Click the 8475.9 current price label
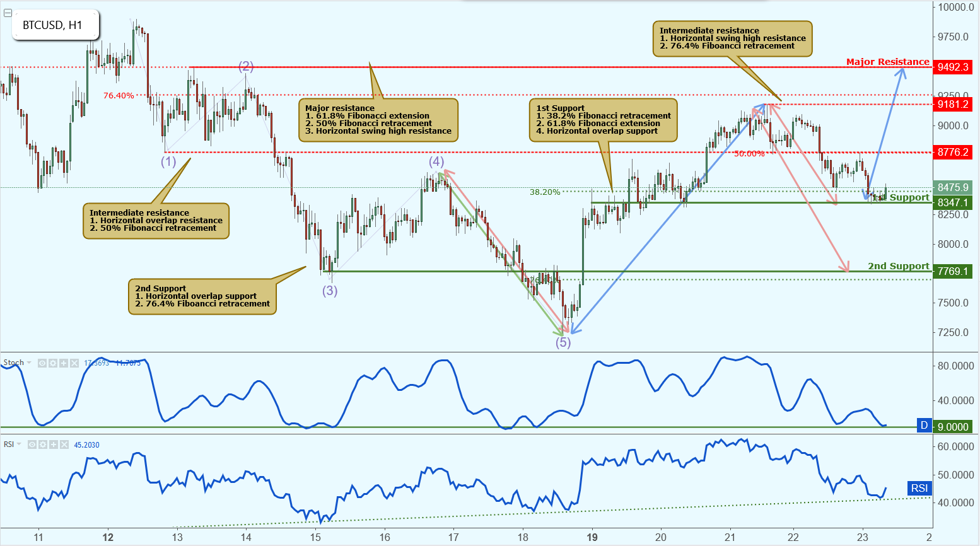Viewport: 980px width, 546px height. point(952,187)
